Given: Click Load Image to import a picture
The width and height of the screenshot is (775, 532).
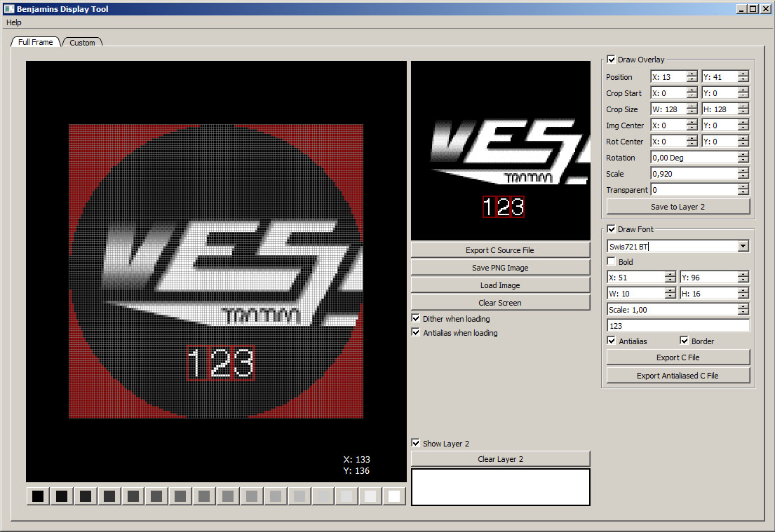Looking at the screenshot, I should 499,285.
